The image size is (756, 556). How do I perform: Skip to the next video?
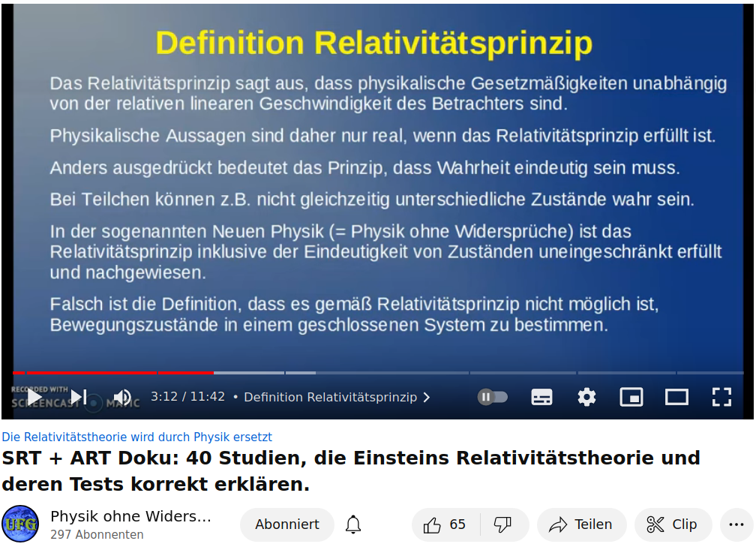click(79, 397)
